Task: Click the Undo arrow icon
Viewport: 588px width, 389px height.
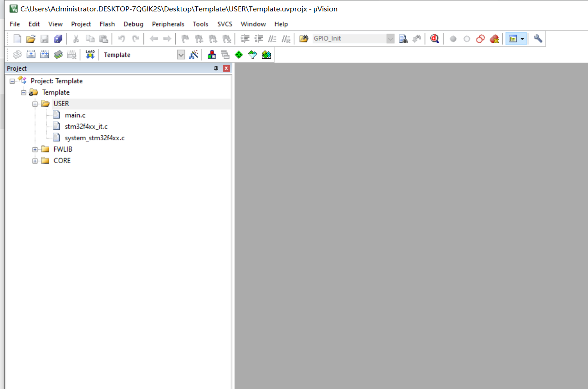Action: coord(122,39)
